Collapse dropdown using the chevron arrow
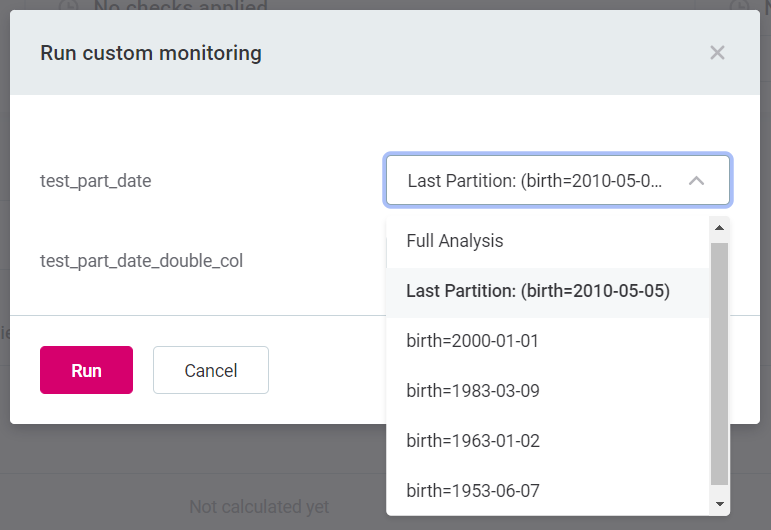The image size is (771, 530). pyautogui.click(x=697, y=181)
